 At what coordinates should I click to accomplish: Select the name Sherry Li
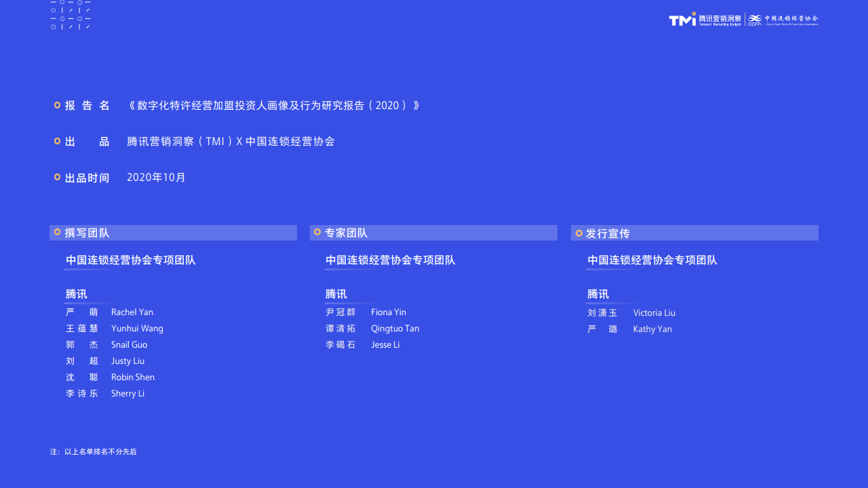click(127, 394)
